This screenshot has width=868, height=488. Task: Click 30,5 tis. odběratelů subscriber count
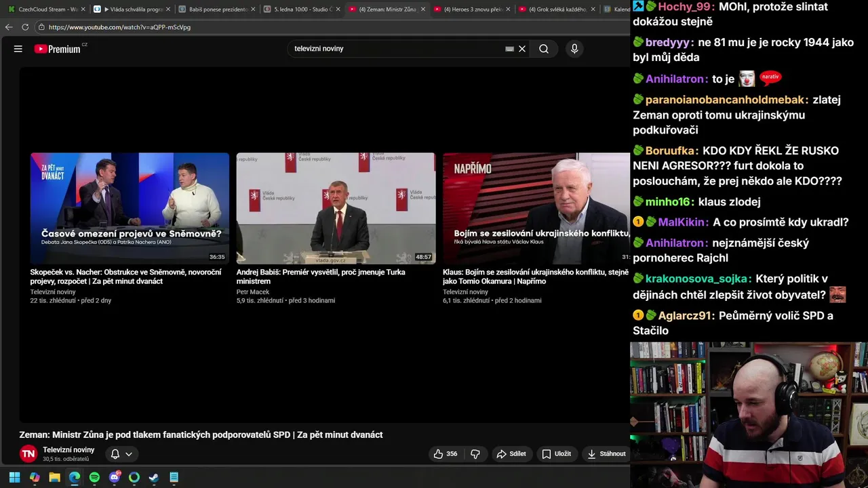[66, 460]
